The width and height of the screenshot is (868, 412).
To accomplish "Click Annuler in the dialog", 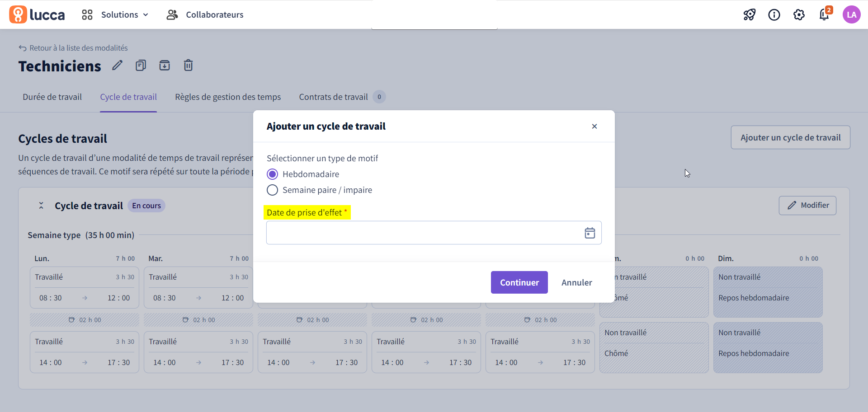I will click(577, 282).
